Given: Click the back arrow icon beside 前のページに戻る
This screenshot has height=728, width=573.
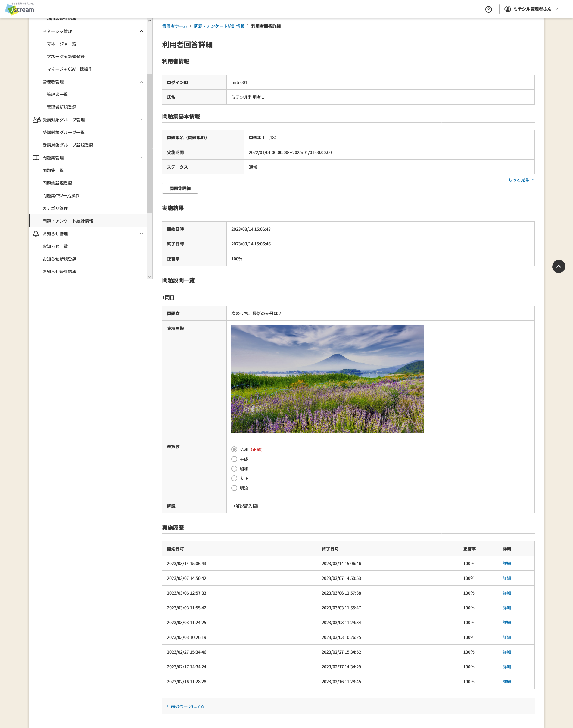Looking at the screenshot, I should point(167,706).
